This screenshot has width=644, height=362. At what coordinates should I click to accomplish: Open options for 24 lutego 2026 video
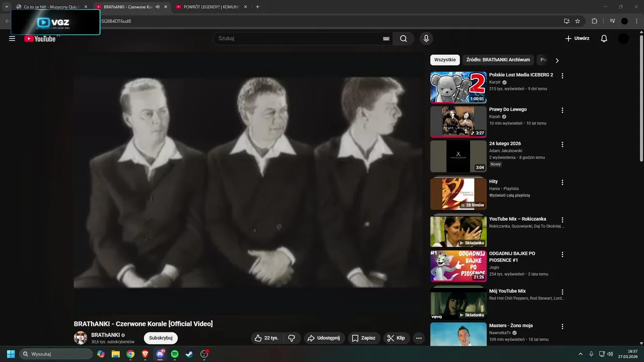pos(562,144)
